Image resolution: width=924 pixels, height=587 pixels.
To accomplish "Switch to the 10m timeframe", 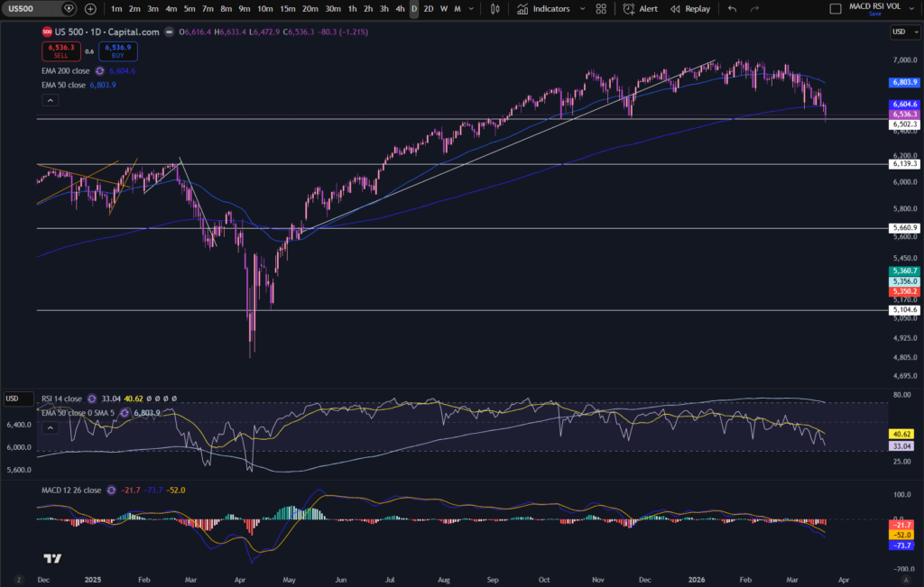I will tap(264, 9).
